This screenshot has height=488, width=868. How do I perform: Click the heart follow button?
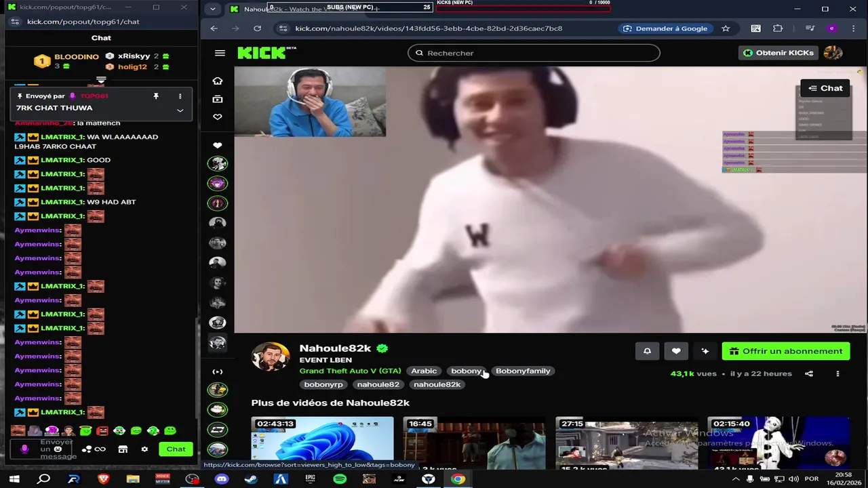tap(676, 351)
